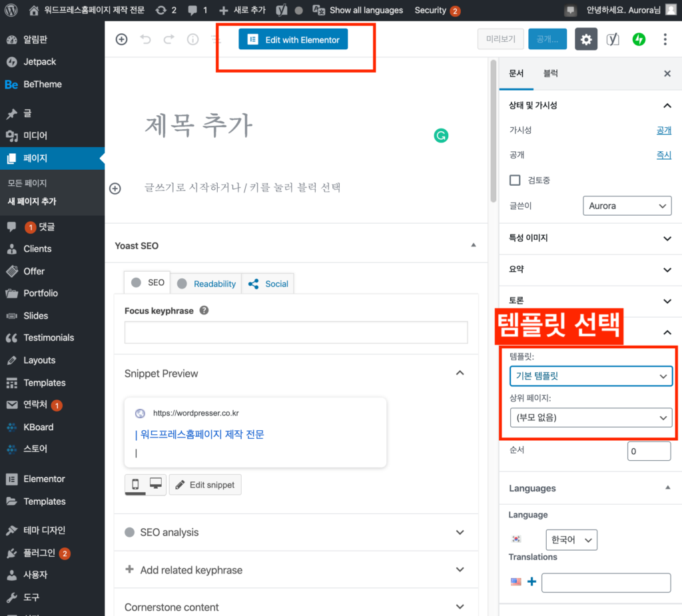Screen dimensions: 682x616
Task: Click the Edit with Elementor button
Action: click(x=293, y=39)
